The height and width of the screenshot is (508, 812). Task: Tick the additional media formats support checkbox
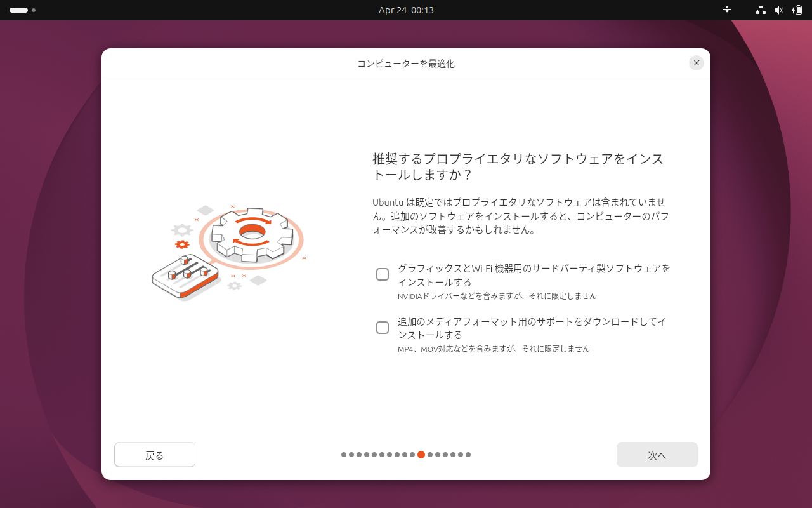point(383,328)
